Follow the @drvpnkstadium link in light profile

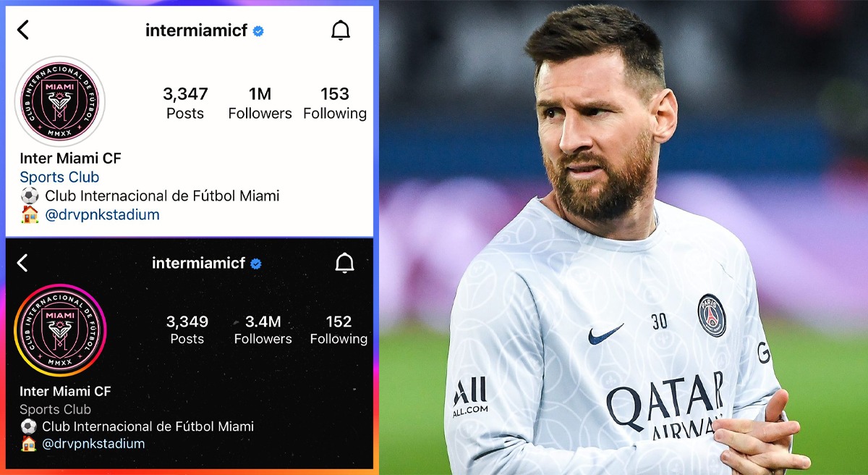(x=102, y=215)
